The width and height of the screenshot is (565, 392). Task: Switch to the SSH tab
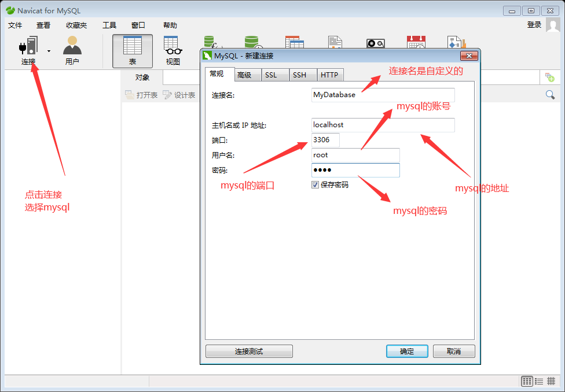coord(301,75)
